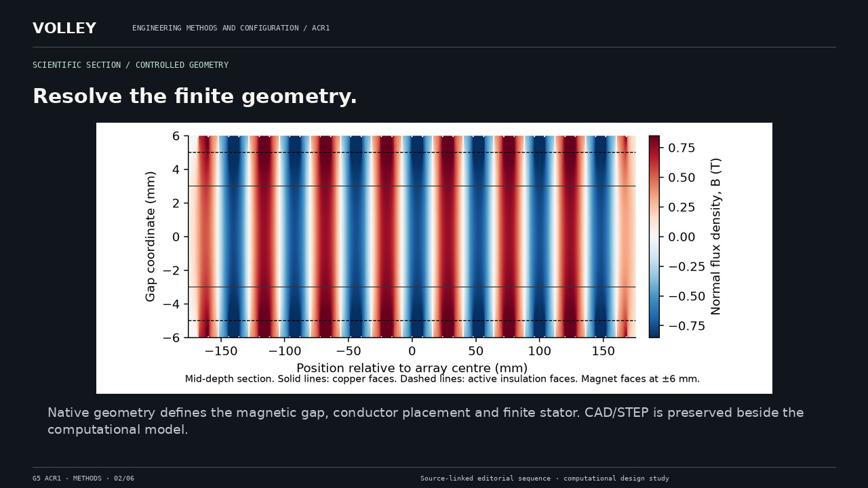Click the 'Mid-depth section' figure caption
Viewport: 868px width, 488px height.
pos(442,379)
